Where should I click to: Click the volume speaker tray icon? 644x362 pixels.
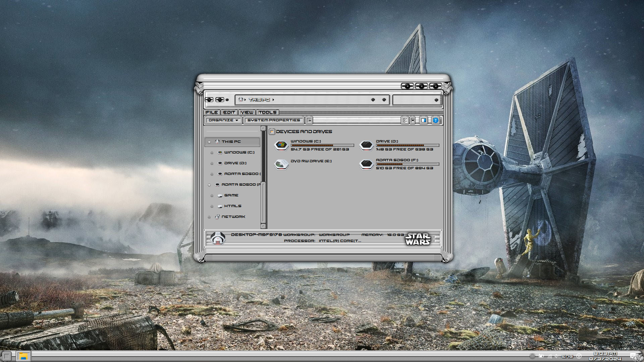[x=556, y=356]
